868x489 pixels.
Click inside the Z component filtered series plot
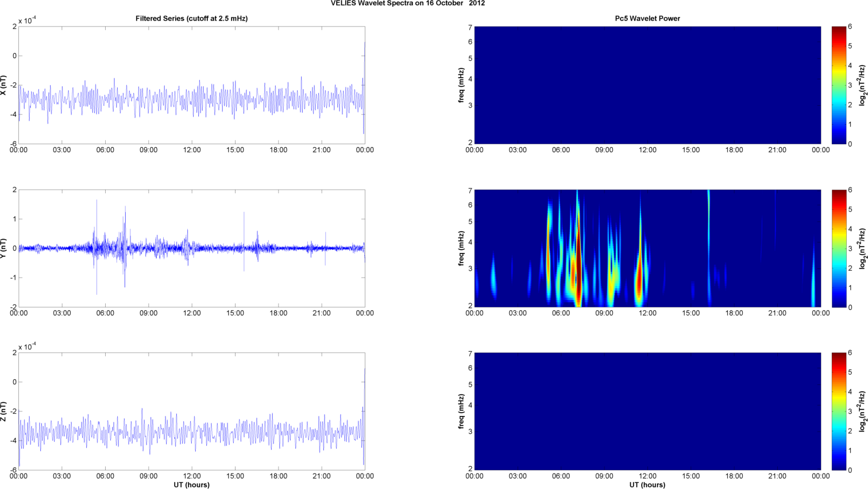[192, 411]
